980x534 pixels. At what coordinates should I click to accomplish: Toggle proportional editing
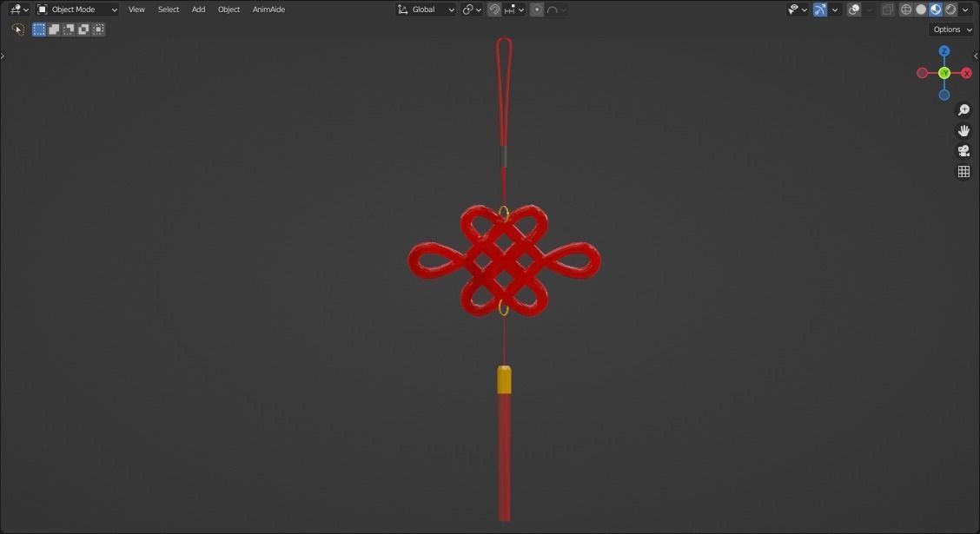(536, 10)
